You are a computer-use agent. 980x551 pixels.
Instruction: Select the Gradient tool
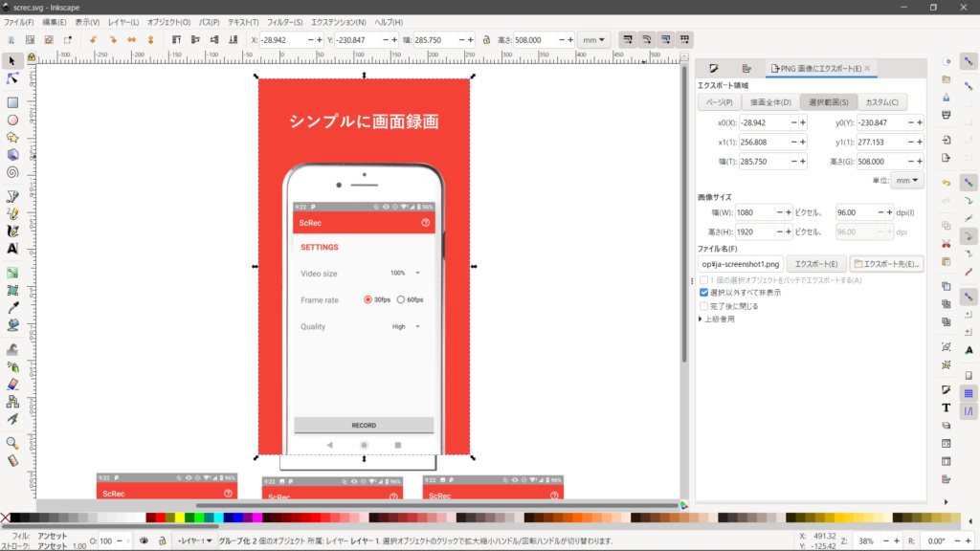pos(12,273)
